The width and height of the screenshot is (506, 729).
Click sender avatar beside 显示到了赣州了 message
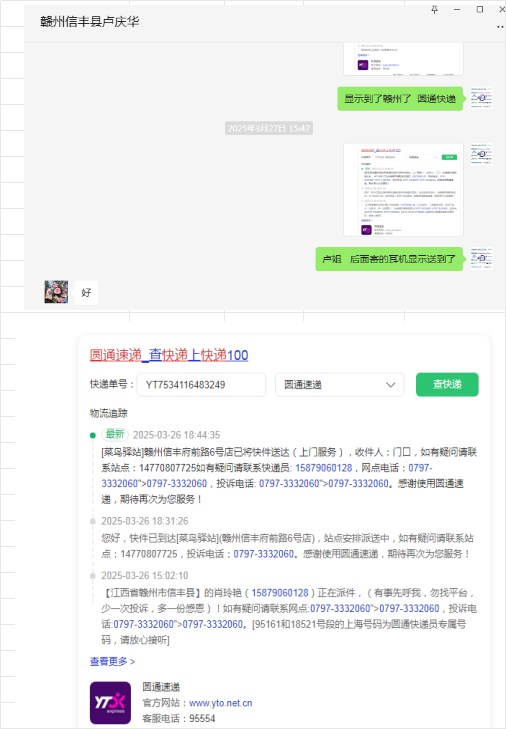click(481, 98)
